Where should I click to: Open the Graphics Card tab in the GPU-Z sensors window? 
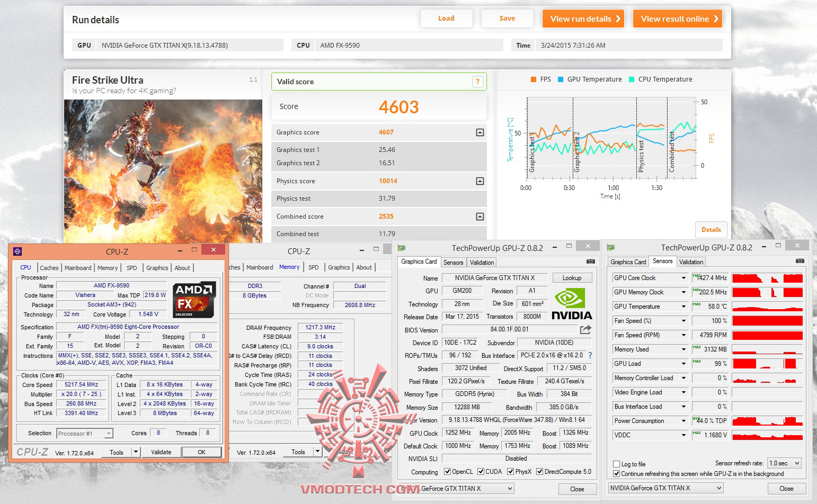pos(628,262)
